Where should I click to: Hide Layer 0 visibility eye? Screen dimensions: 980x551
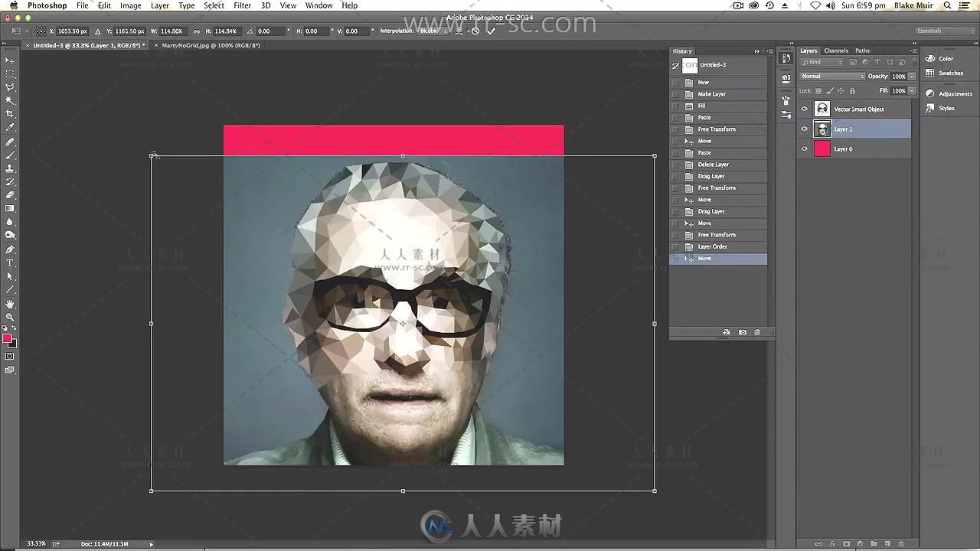tap(804, 149)
